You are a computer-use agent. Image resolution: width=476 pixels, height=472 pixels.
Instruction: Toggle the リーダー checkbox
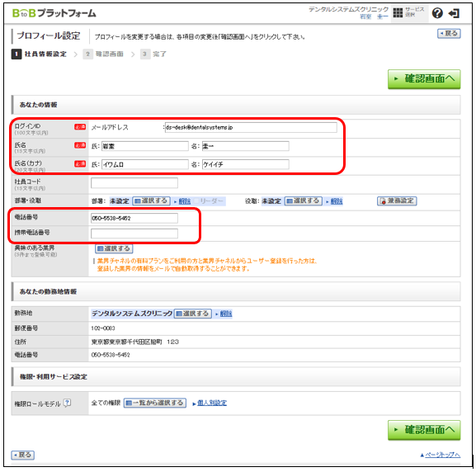click(x=196, y=201)
